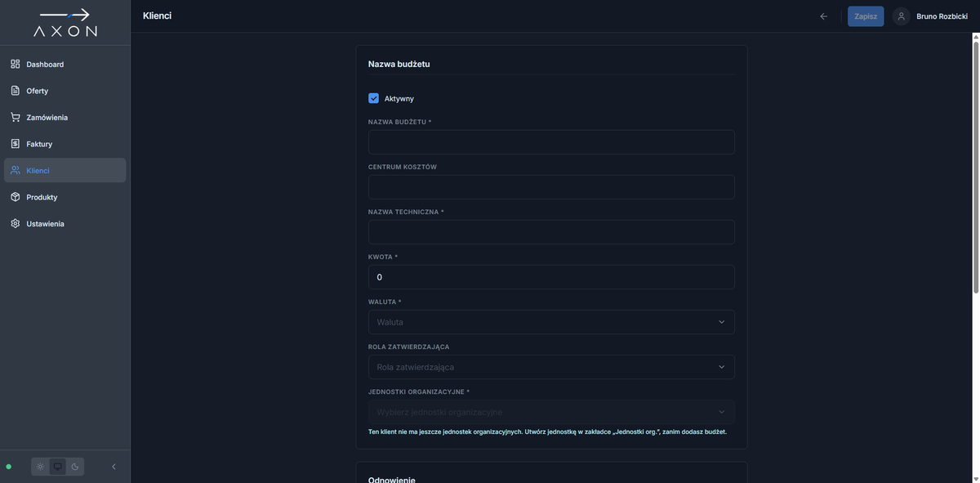This screenshot has width=980, height=483.
Task: Click the 'Ten klient nie ma jeszcze jednostek' hint
Action: (547, 432)
